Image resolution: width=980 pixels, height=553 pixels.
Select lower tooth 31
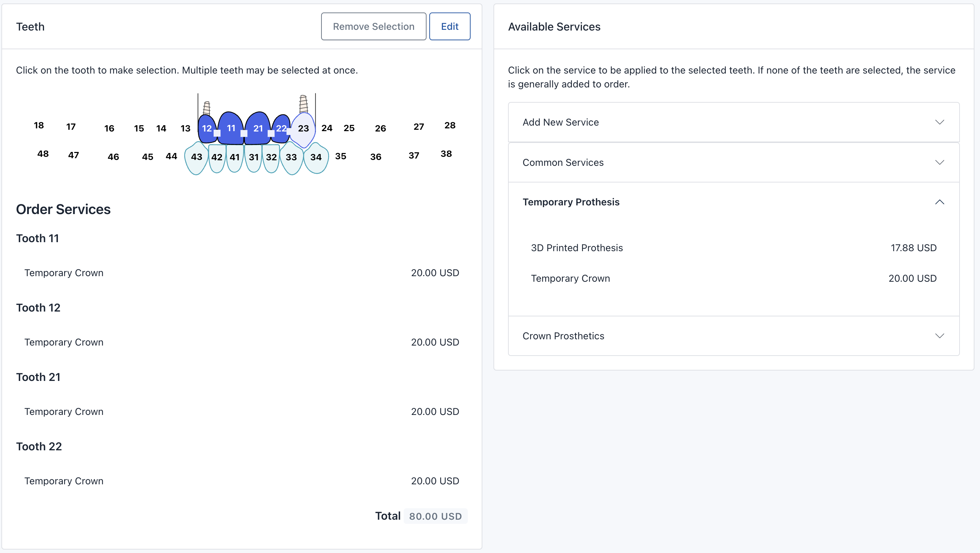(253, 157)
